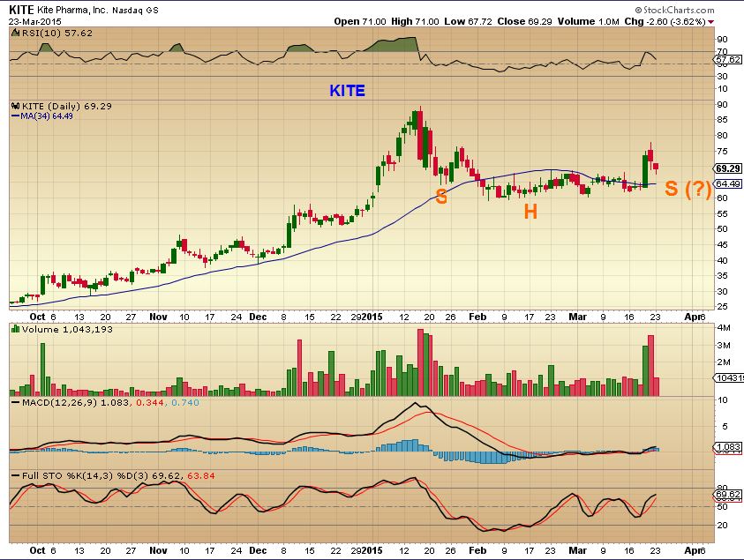Click the boxed 57.62 RSI axis marker
The height and width of the screenshot is (560, 744).
(x=728, y=59)
